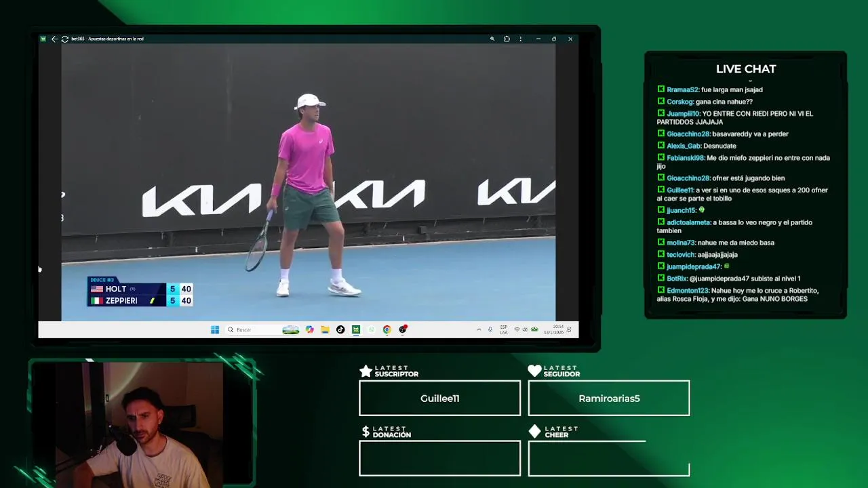Click the microphone tray icon
868x488 pixels.
[x=490, y=329]
